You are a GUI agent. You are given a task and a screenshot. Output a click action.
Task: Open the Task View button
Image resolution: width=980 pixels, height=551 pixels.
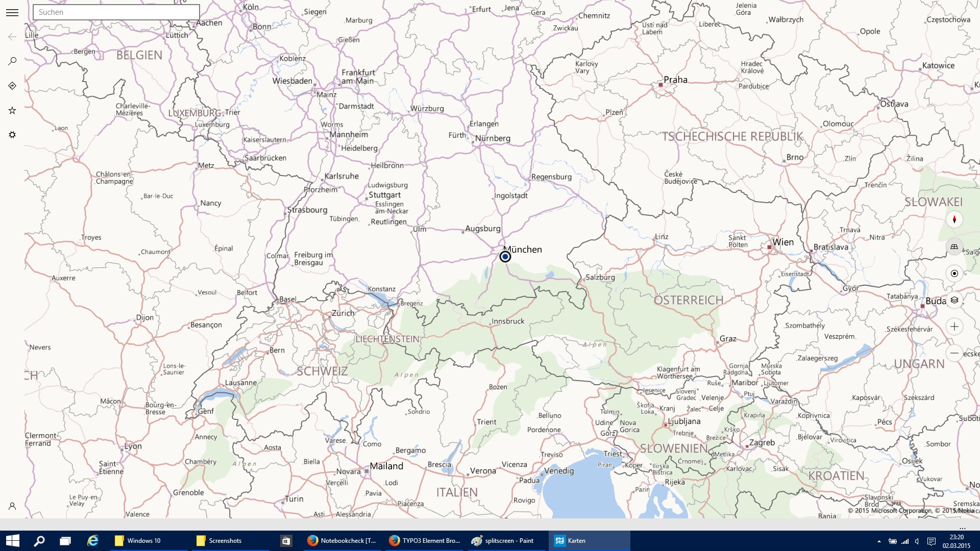click(65, 541)
